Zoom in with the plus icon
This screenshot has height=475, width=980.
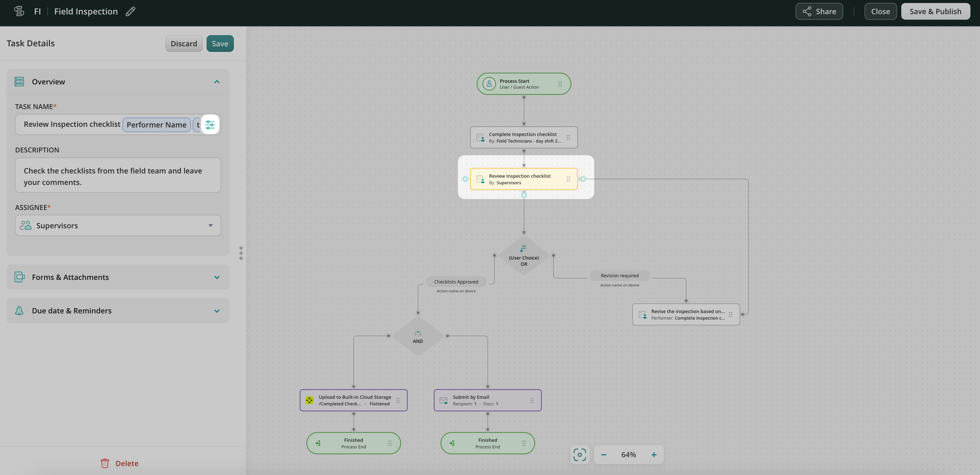pos(654,455)
